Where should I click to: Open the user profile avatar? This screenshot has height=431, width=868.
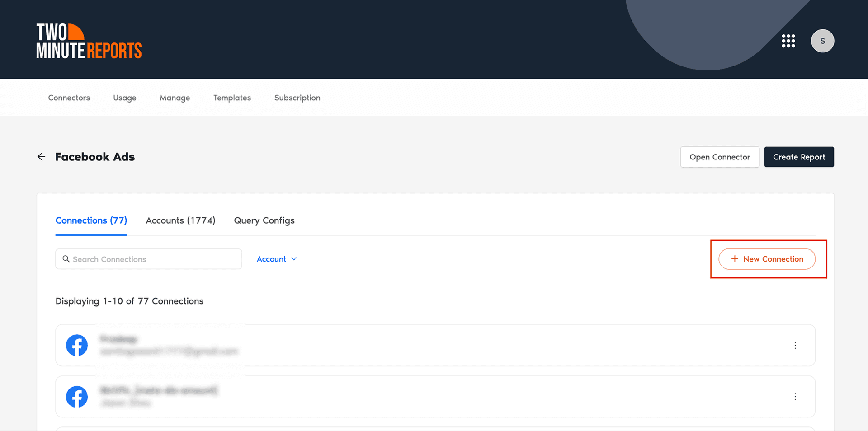click(x=823, y=41)
